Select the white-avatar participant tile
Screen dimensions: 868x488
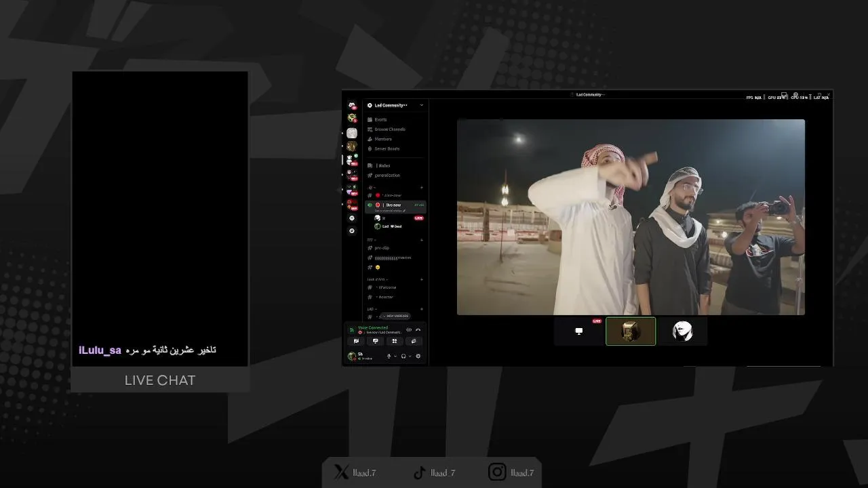(682, 331)
